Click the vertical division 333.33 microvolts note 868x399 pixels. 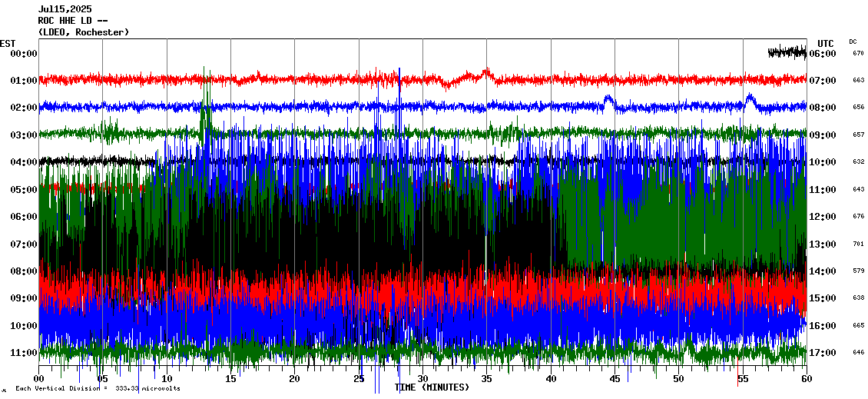[98, 389]
